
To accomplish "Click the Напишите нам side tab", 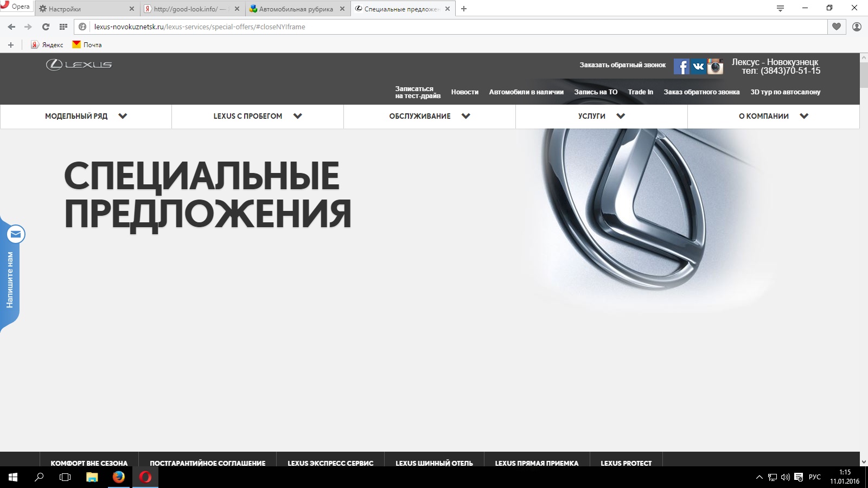I will [x=10, y=280].
